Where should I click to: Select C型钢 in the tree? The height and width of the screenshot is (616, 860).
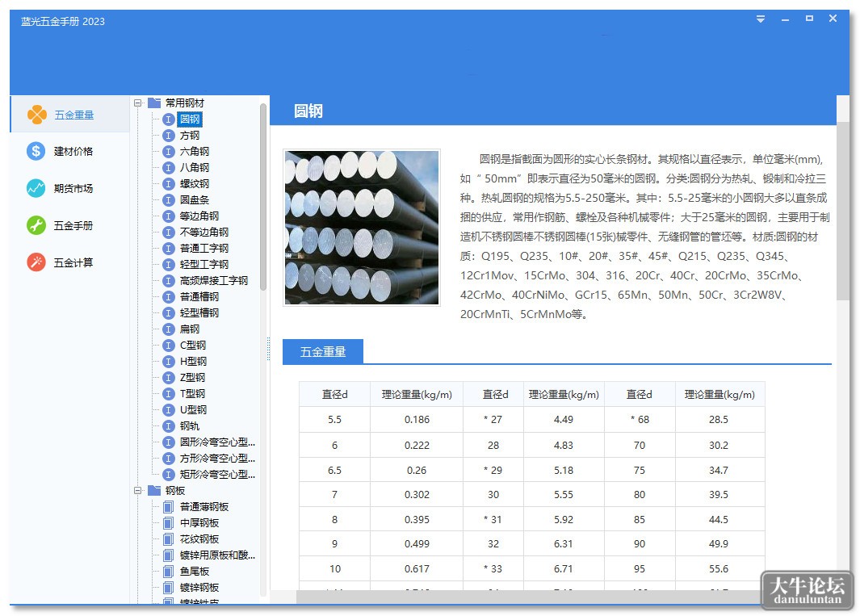pyautogui.click(x=192, y=346)
